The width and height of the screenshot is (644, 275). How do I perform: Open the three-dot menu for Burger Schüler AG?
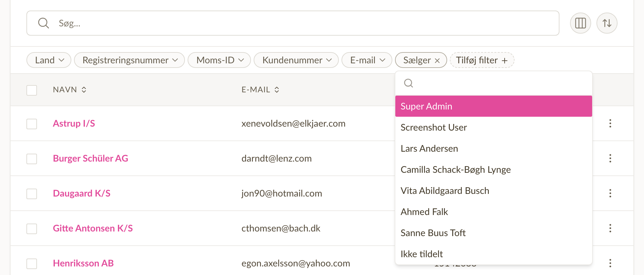tap(610, 158)
